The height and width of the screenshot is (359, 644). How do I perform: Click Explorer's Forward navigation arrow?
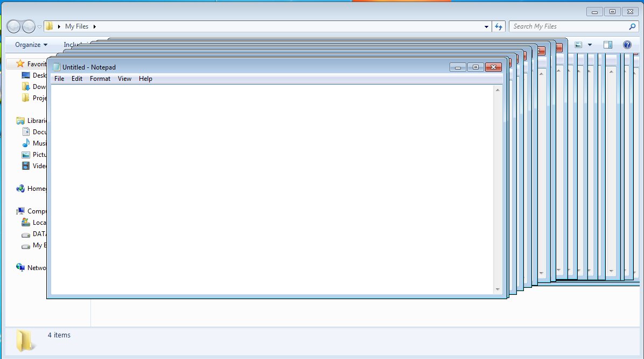pyautogui.click(x=29, y=26)
